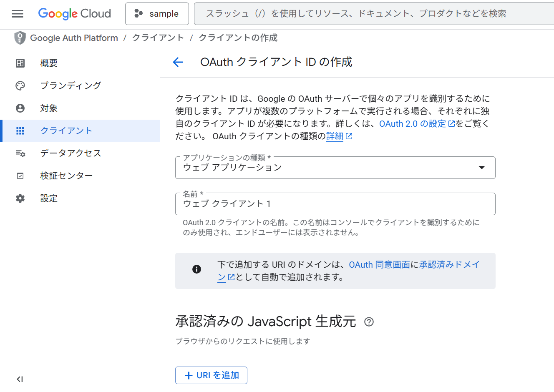Image resolution: width=554 pixels, height=392 pixels.
Task: Click the Google Auth Platform shield icon
Action: tap(20, 38)
